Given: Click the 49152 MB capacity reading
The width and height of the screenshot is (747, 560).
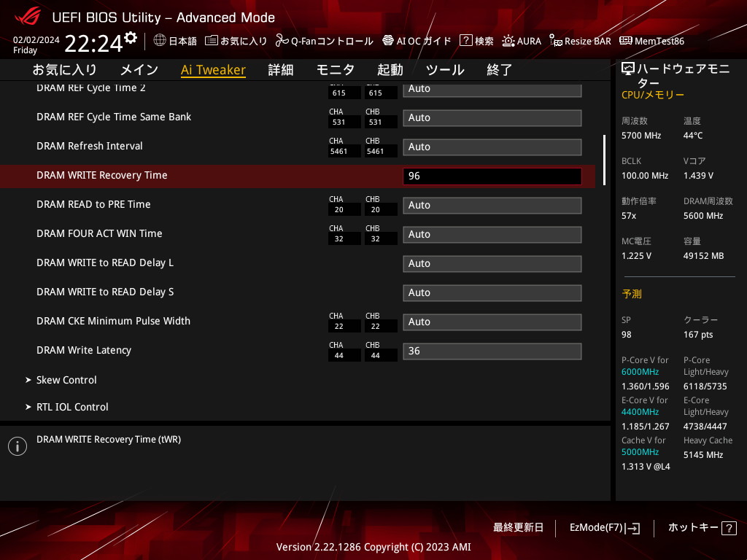Looking at the screenshot, I should click(704, 256).
